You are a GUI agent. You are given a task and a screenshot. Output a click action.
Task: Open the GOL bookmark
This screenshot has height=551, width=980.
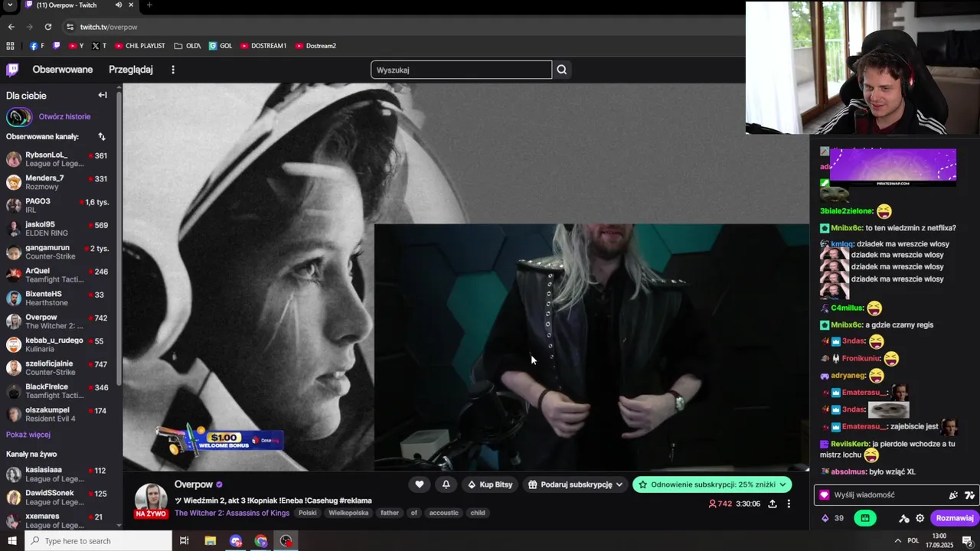coord(220,46)
